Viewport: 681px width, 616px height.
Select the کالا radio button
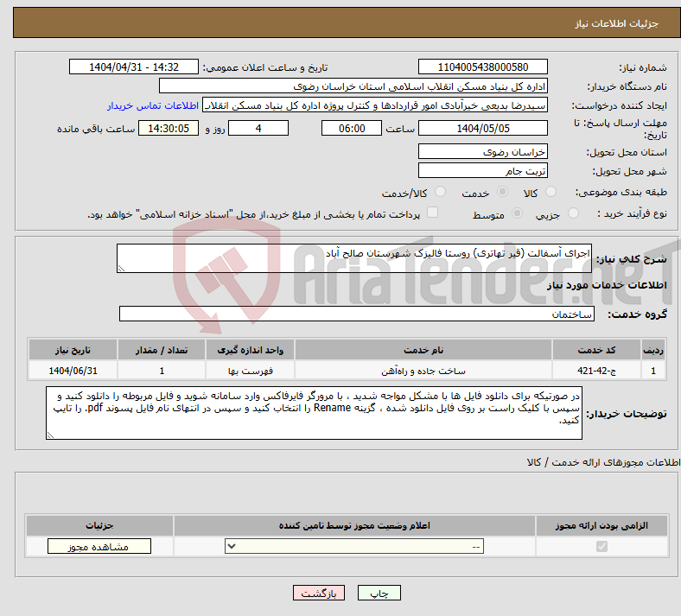pos(552,193)
